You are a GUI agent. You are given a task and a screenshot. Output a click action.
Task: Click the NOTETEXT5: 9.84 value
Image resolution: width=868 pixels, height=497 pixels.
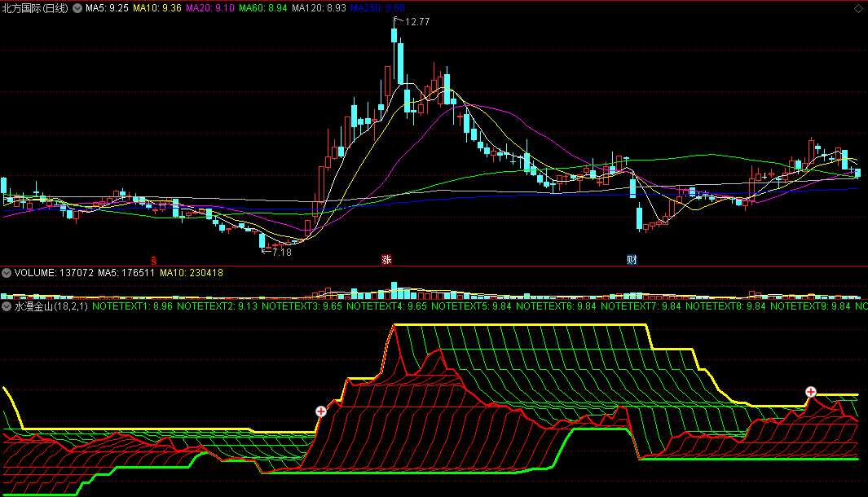[x=471, y=306]
